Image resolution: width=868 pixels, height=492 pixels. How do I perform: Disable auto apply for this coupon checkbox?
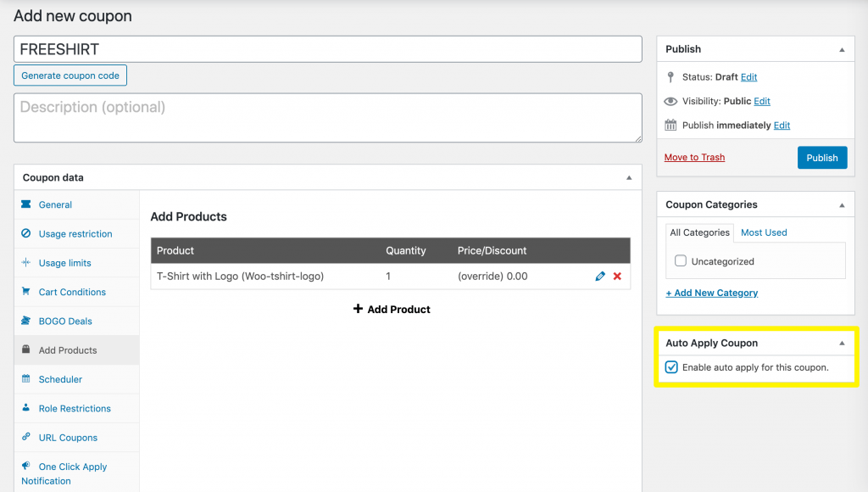[671, 367]
